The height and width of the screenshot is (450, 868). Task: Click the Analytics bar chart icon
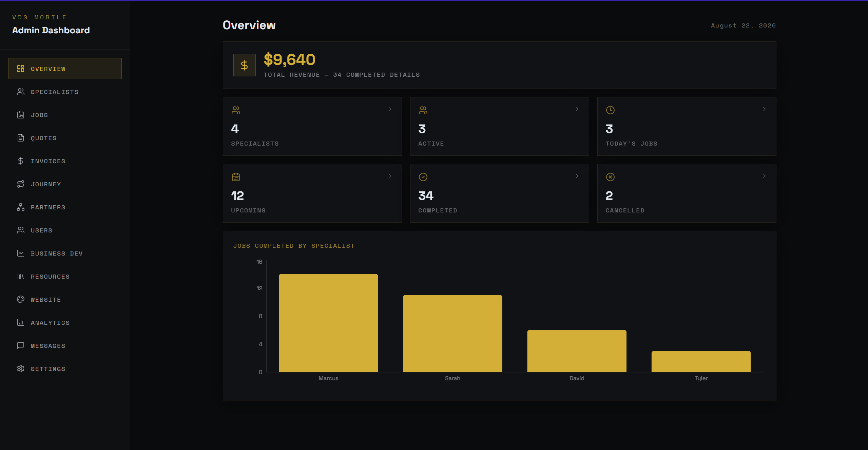[x=21, y=322]
